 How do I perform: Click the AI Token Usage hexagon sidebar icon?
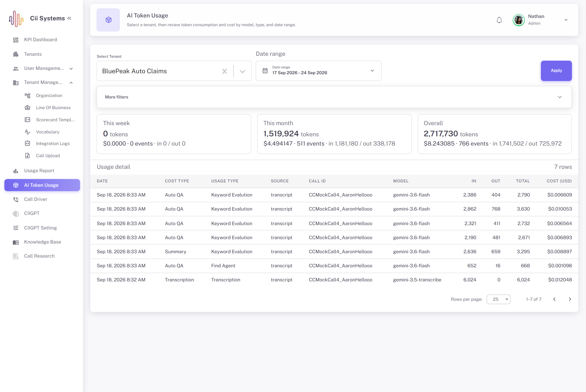16,185
